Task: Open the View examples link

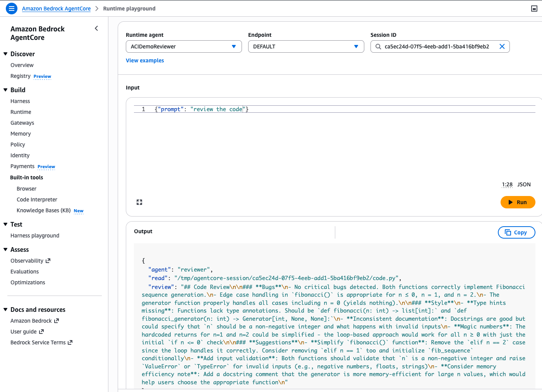Action: (x=145, y=60)
